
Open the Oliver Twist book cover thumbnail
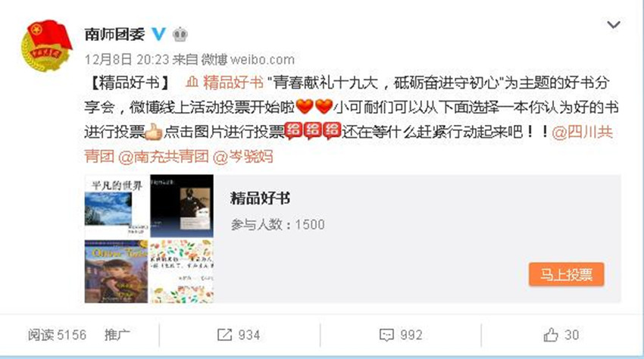coord(116,271)
